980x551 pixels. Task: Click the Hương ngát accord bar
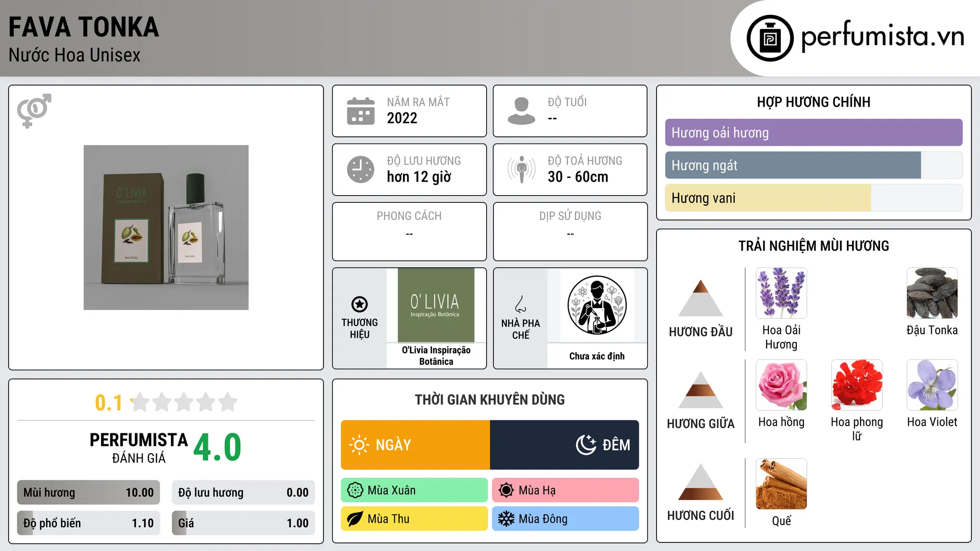tap(814, 165)
